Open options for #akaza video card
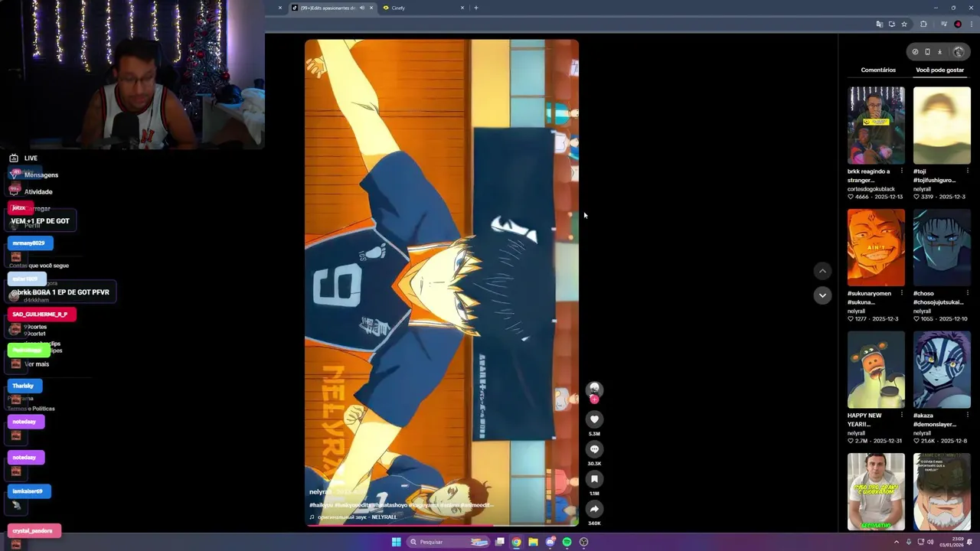The height and width of the screenshot is (551, 980). (x=968, y=416)
